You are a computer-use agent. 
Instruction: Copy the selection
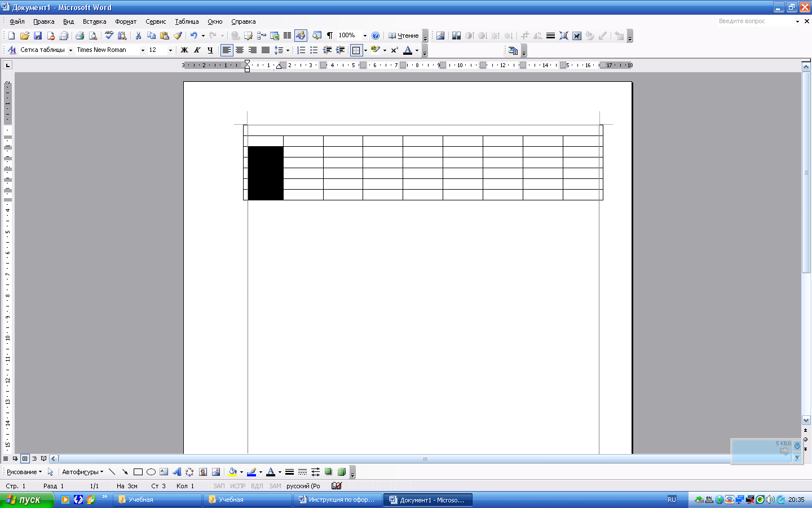[151, 36]
